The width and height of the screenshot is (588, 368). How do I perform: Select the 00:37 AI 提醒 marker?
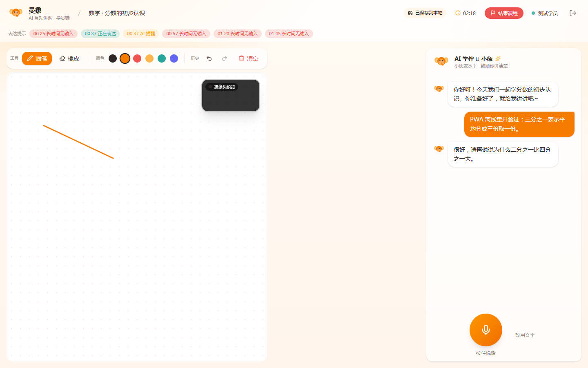click(x=141, y=34)
